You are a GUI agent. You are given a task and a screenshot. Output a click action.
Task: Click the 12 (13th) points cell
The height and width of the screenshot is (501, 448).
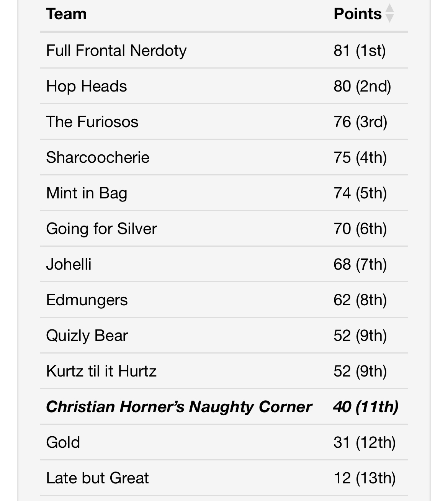click(365, 478)
